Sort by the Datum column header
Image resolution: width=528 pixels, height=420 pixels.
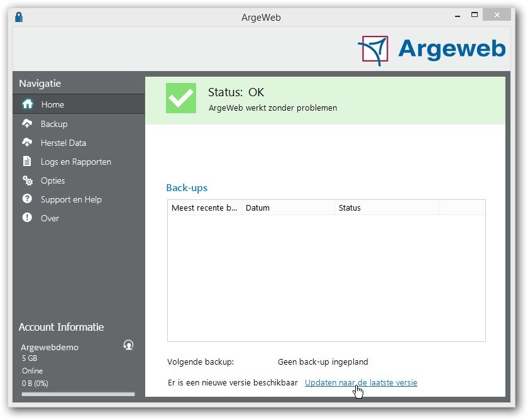(289, 207)
